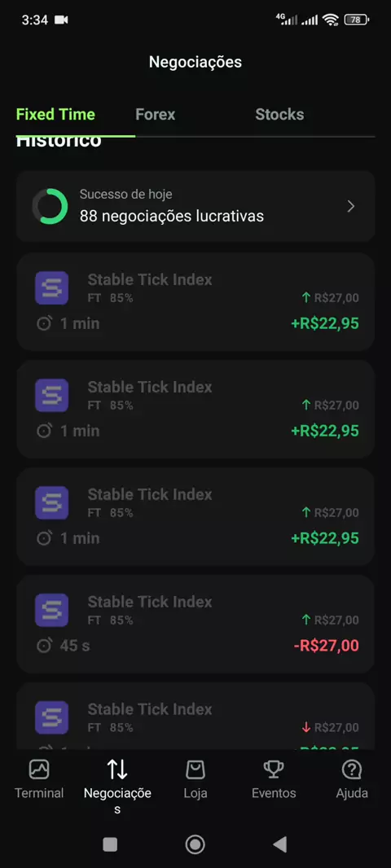This screenshot has height=868, width=391.
Task: Tap the Android home circle button
Action: point(195,844)
